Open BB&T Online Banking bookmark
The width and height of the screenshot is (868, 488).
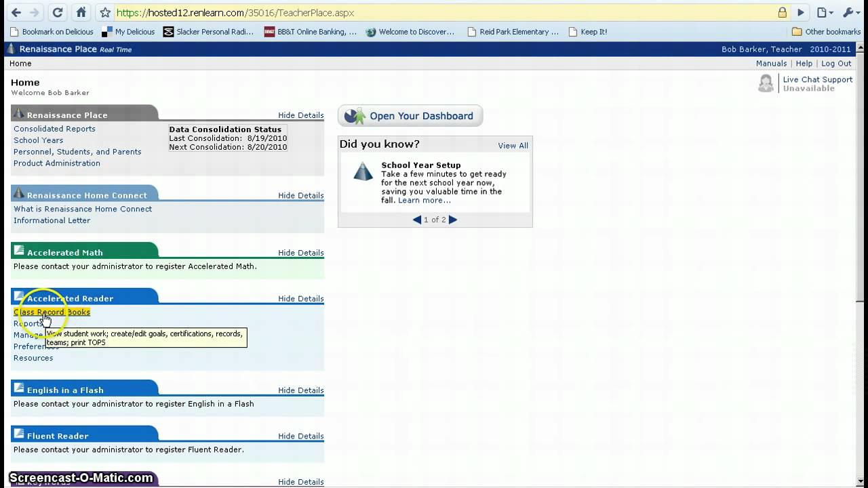click(x=311, y=32)
